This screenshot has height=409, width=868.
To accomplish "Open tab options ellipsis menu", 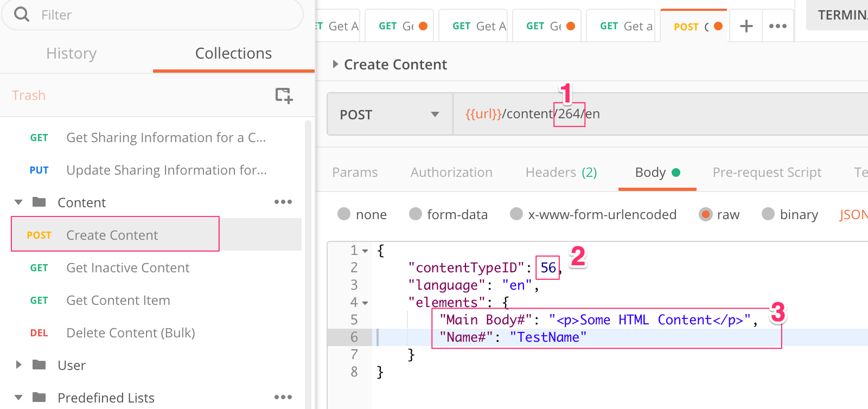I will coord(777,26).
